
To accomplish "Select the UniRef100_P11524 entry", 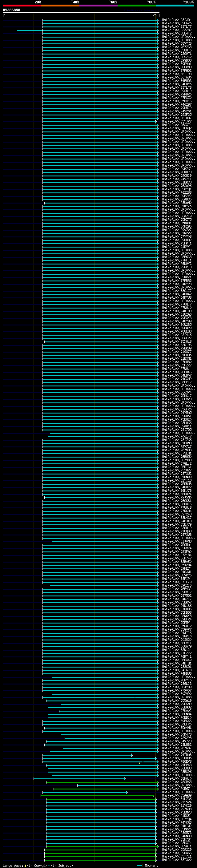I will (x=176, y=802).
